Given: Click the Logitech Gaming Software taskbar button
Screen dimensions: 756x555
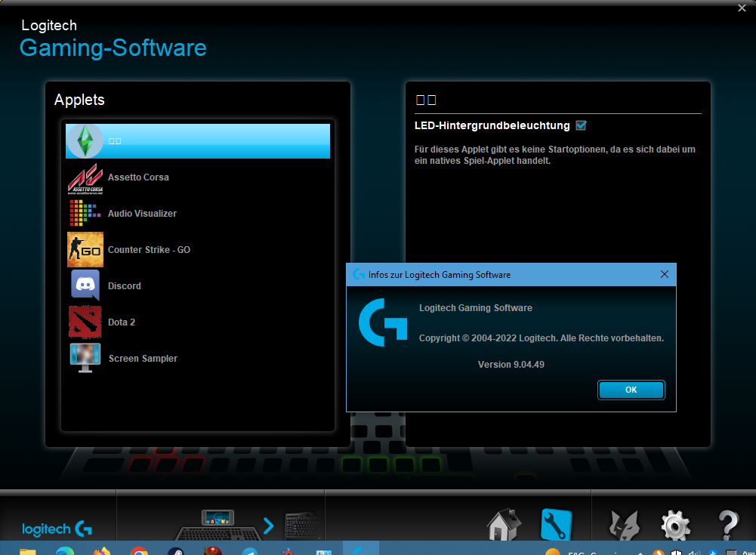Looking at the screenshot, I should 361,549.
